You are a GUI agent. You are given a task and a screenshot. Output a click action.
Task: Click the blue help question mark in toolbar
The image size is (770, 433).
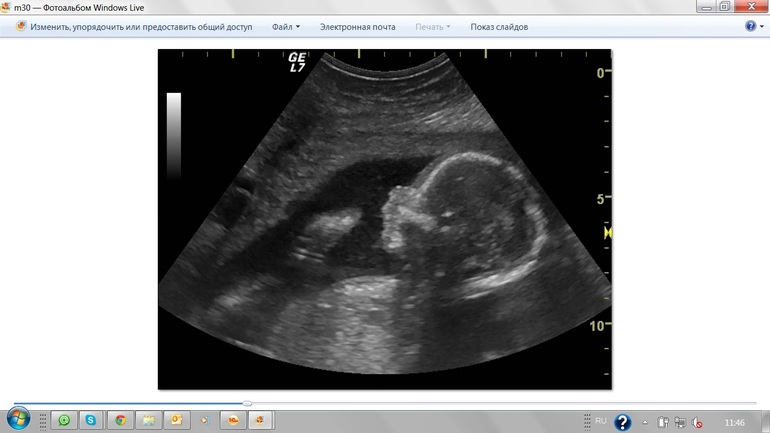(750, 27)
